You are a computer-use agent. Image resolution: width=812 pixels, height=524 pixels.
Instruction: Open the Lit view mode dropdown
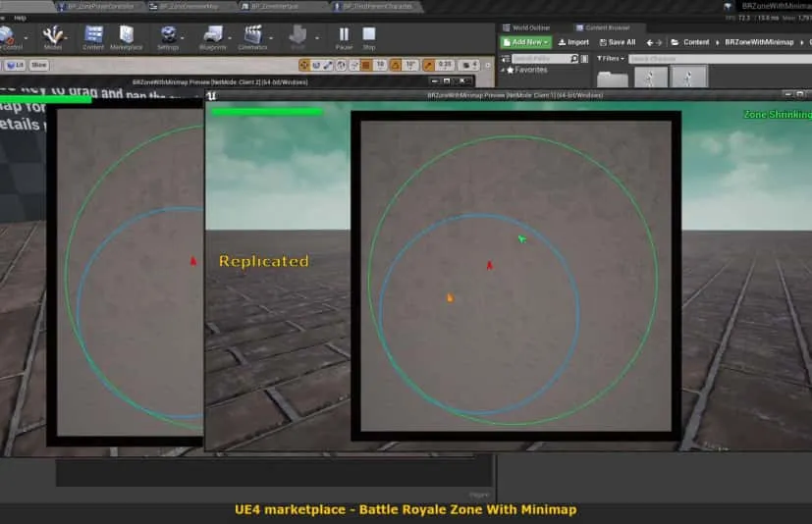point(15,65)
